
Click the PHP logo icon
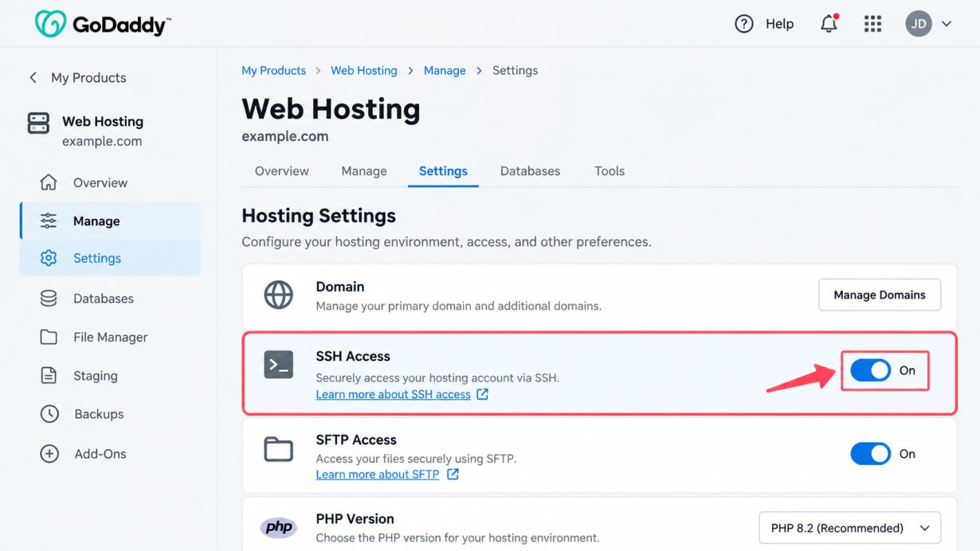click(x=279, y=527)
